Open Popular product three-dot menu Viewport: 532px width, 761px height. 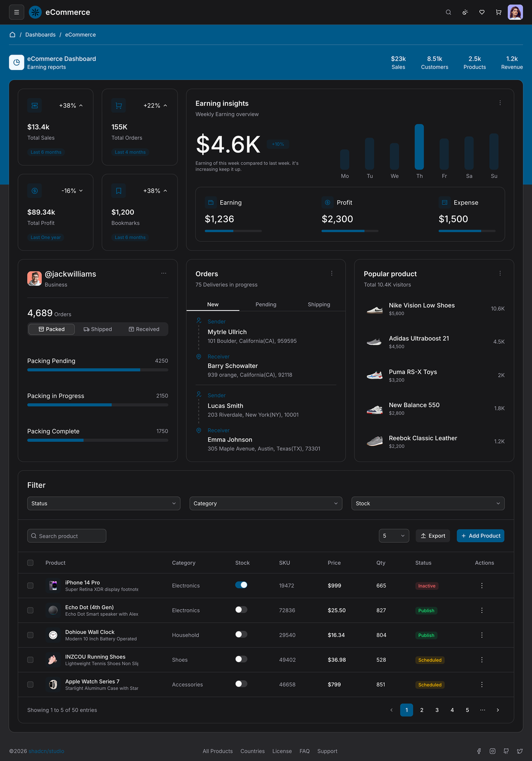click(x=500, y=273)
